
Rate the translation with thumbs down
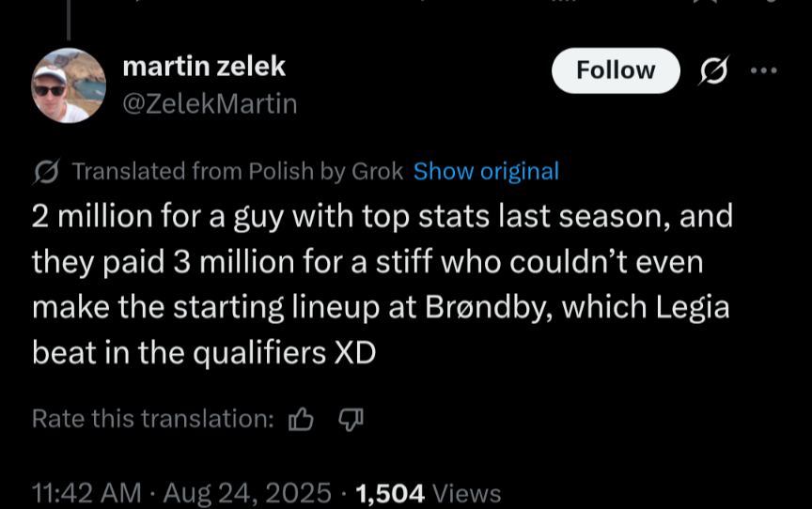351,419
